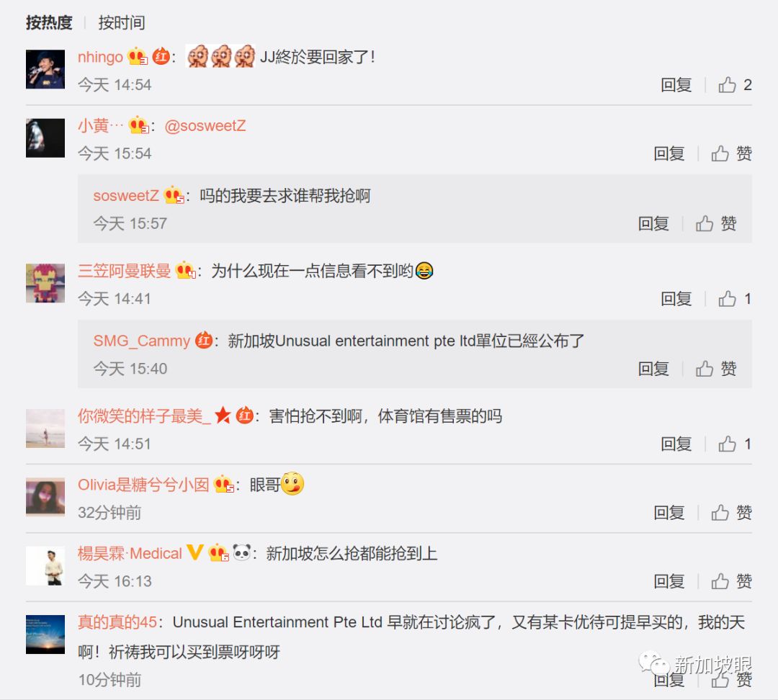Select the 按热度 sort tab
The height and width of the screenshot is (700, 778).
(49, 22)
